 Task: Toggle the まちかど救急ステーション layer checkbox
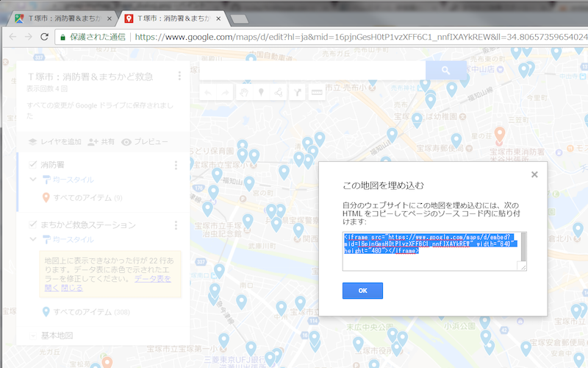(x=32, y=224)
